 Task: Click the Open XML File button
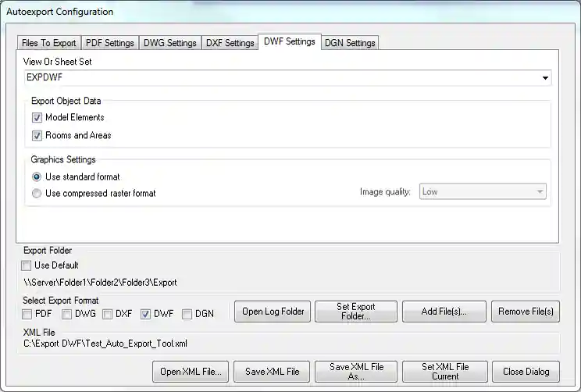point(191,371)
